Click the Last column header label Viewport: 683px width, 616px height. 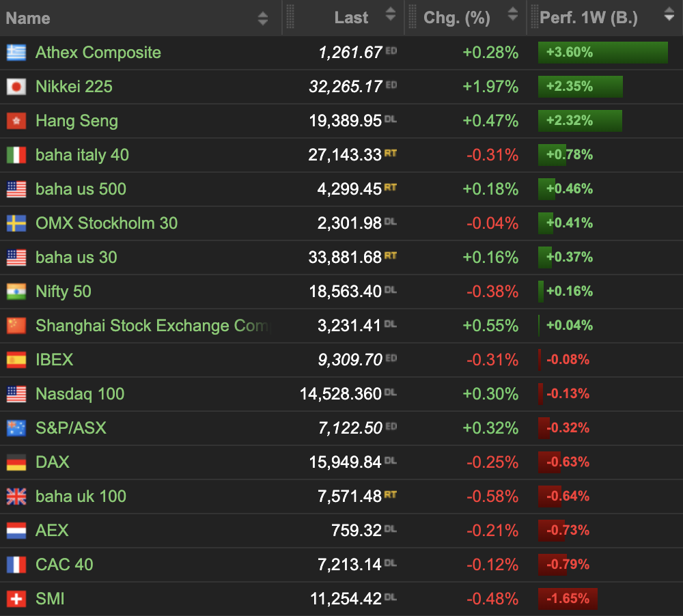coord(351,18)
